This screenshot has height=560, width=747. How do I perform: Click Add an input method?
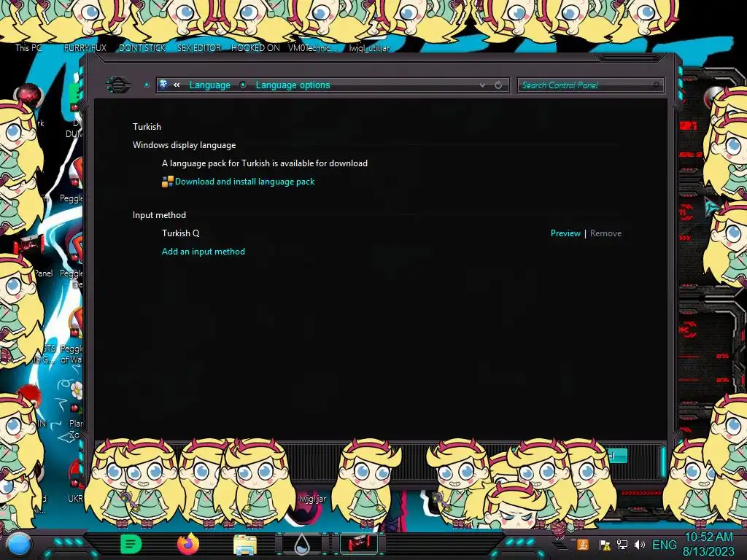click(204, 252)
